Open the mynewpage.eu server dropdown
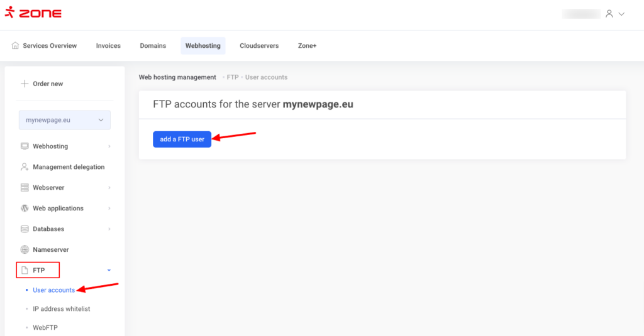This screenshot has width=644, height=336. coord(64,120)
